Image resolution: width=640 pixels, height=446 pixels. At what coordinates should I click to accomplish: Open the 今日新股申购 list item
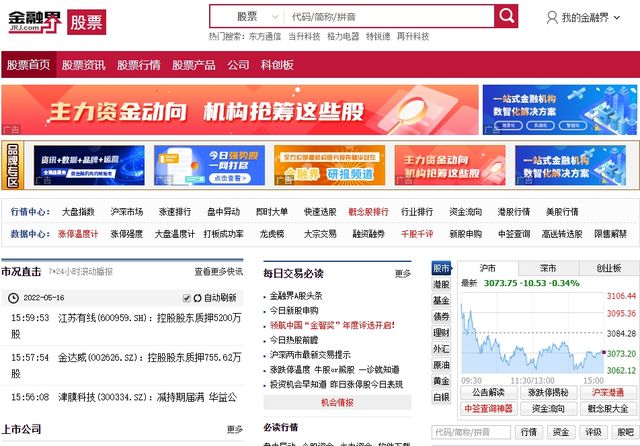coord(294,311)
